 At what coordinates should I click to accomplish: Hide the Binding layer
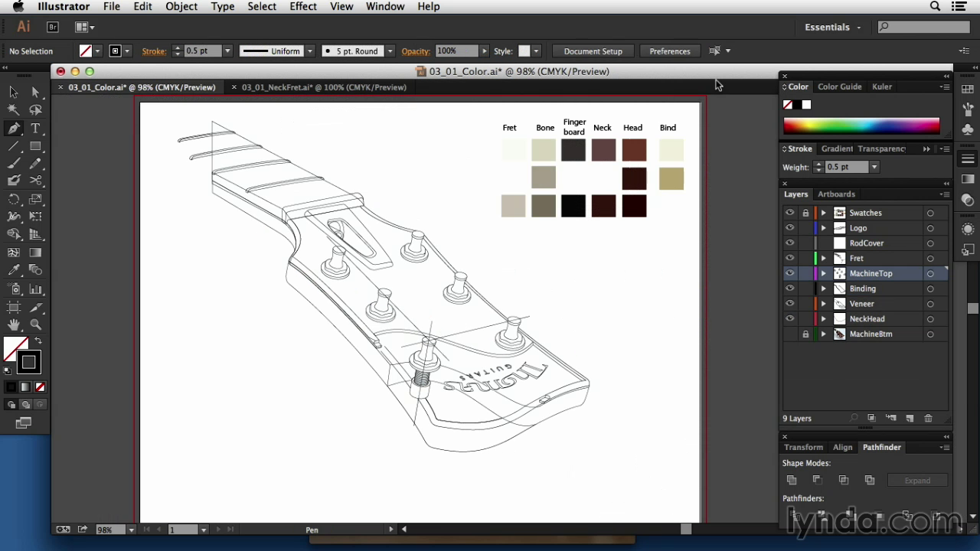coord(789,289)
